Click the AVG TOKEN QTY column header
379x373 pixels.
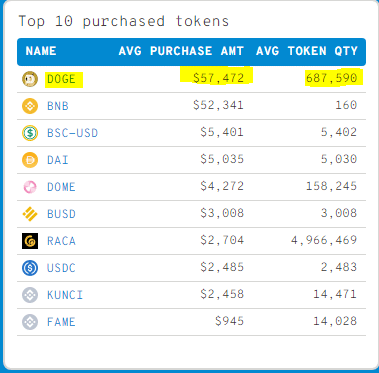[x=307, y=51]
